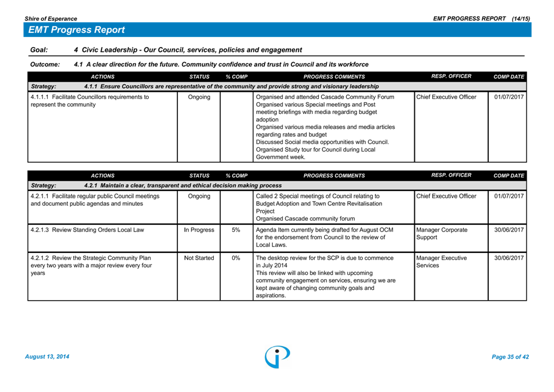Click the 0% completion value

click(236, 258)
